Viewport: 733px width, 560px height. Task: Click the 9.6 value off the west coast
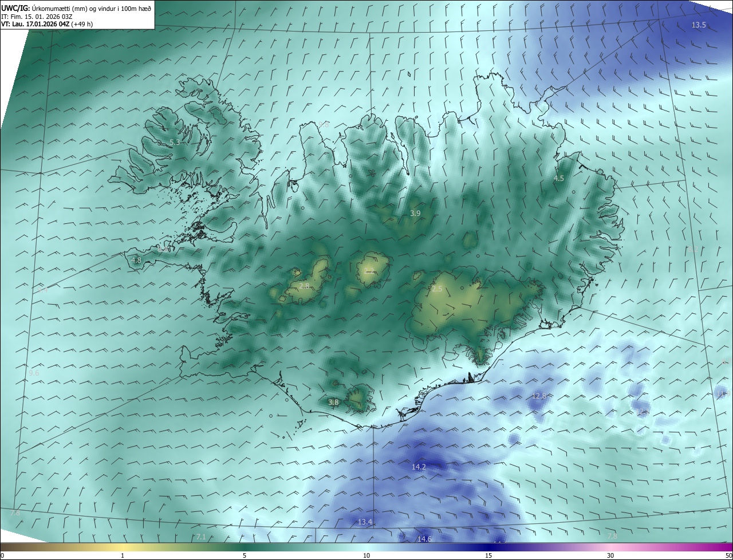tap(34, 373)
